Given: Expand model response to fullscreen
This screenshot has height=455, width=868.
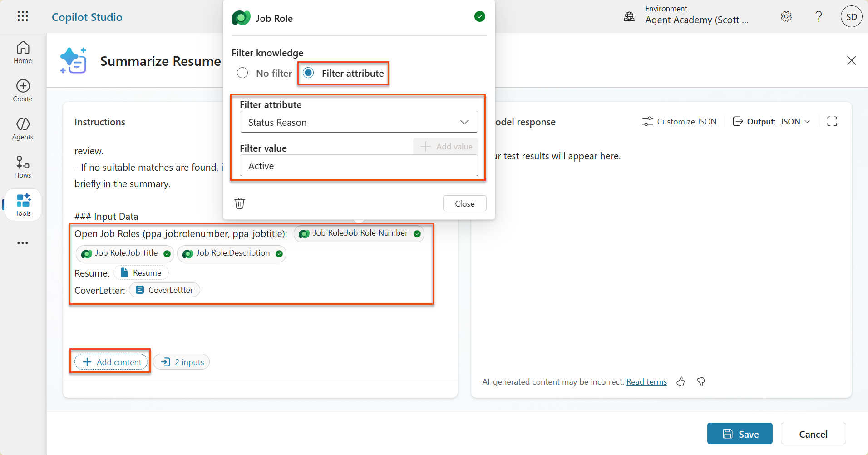Looking at the screenshot, I should [832, 121].
